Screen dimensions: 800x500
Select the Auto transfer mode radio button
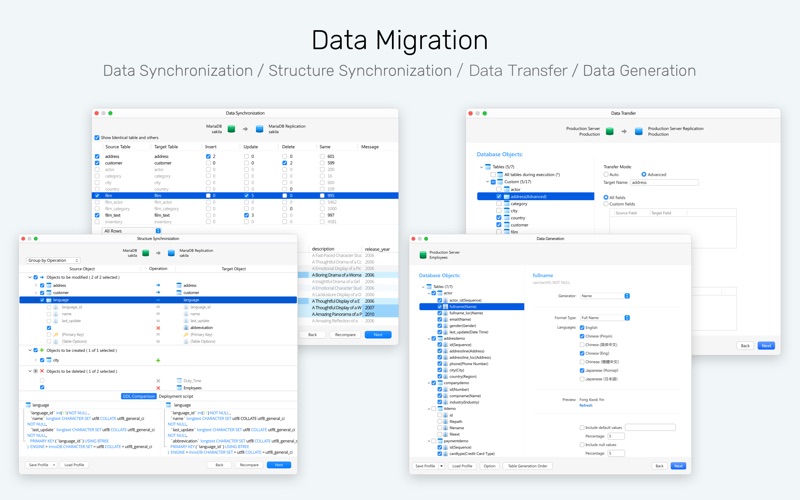pyautogui.click(x=606, y=174)
